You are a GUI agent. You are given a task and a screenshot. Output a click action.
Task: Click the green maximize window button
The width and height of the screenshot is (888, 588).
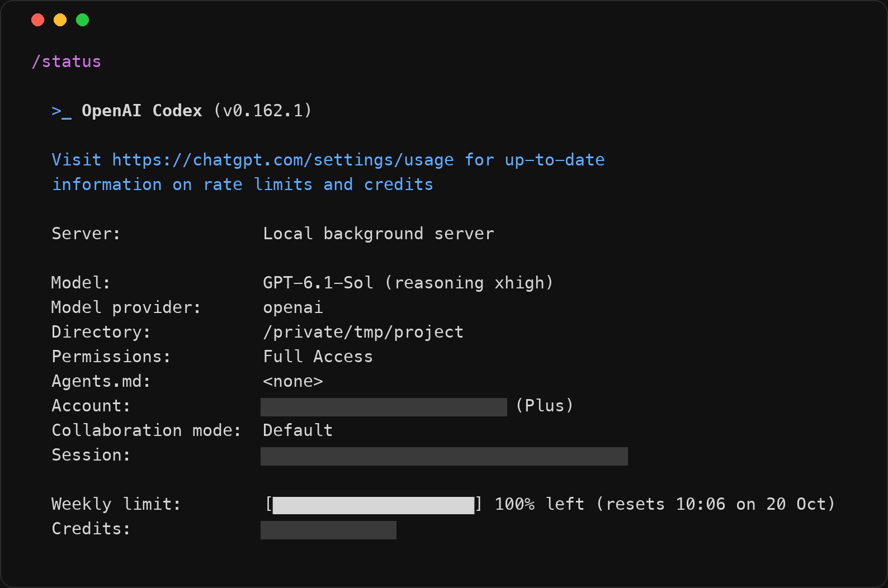[83, 20]
